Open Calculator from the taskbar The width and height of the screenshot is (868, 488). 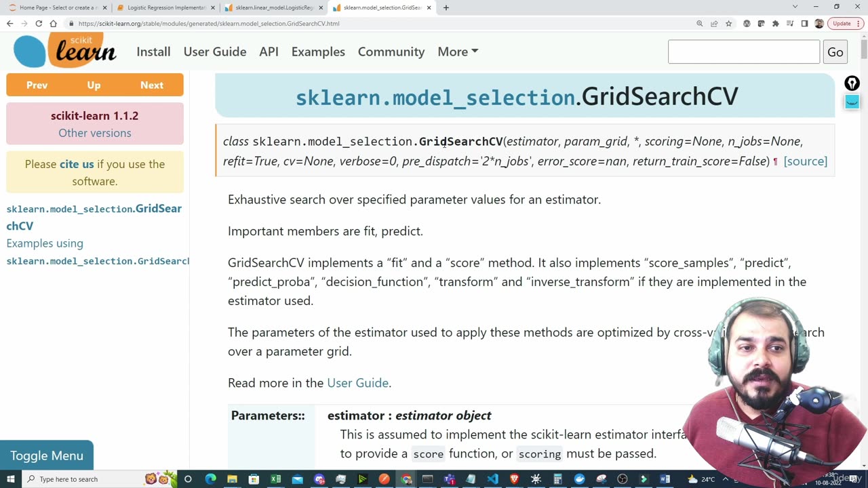(x=557, y=479)
